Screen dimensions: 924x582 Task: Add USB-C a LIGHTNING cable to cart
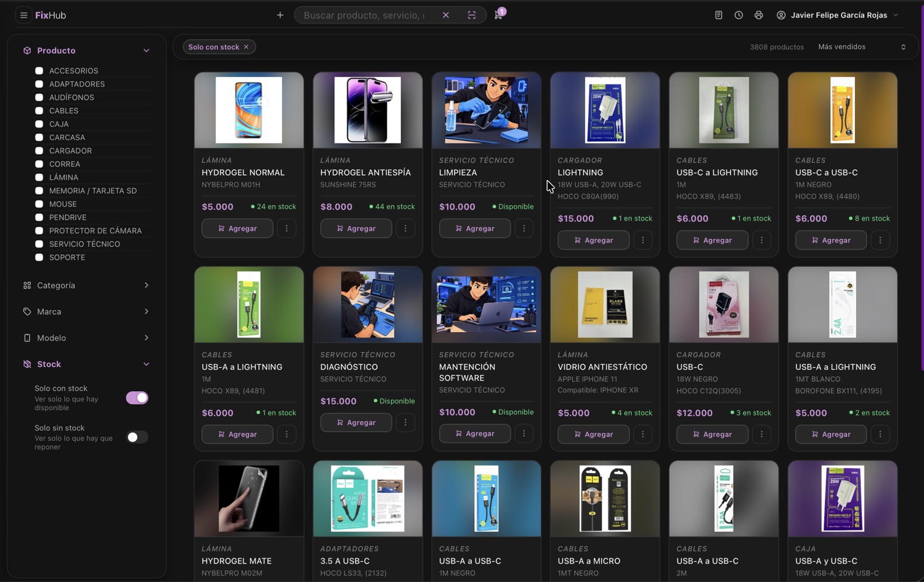712,240
